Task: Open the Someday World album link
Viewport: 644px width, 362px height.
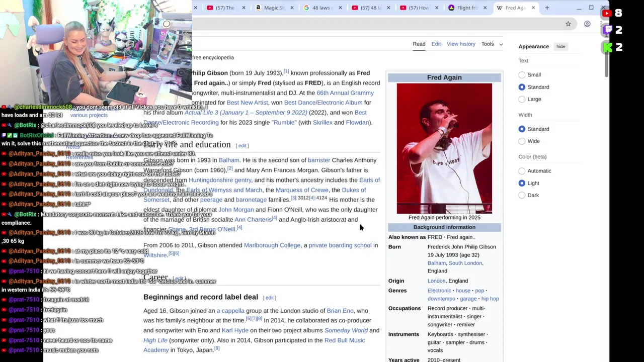Action: (x=346, y=330)
